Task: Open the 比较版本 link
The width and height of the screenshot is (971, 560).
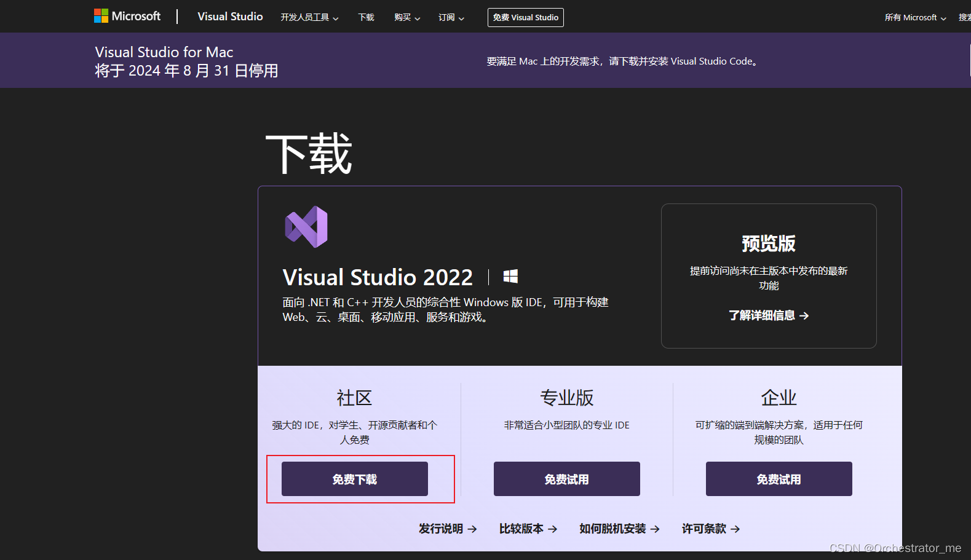Action: pos(528,529)
